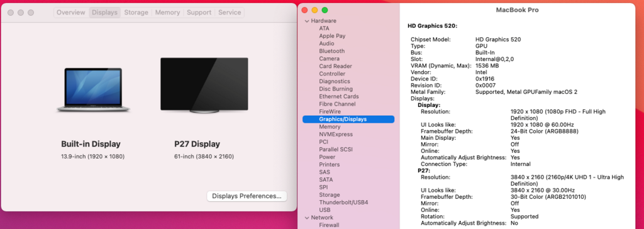Open the Fibre Channel entry
The image size is (644, 229).
tap(338, 104)
